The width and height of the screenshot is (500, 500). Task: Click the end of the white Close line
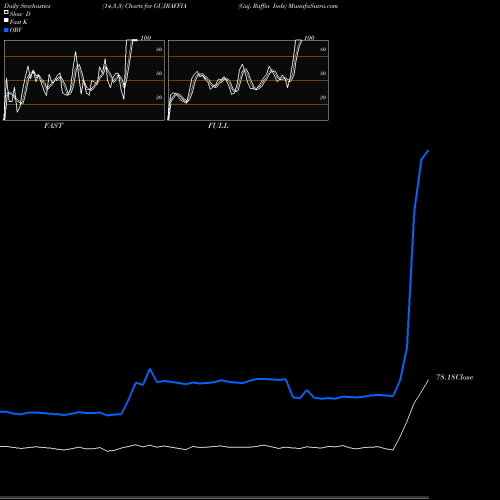[x=429, y=380]
